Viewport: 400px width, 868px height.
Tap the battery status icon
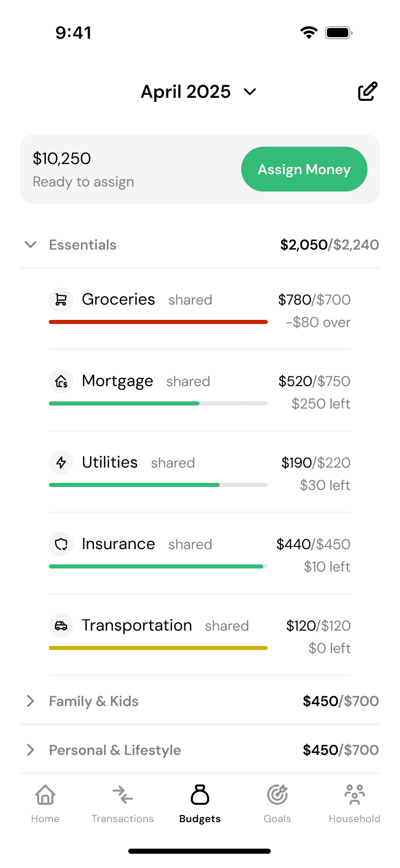339,33
